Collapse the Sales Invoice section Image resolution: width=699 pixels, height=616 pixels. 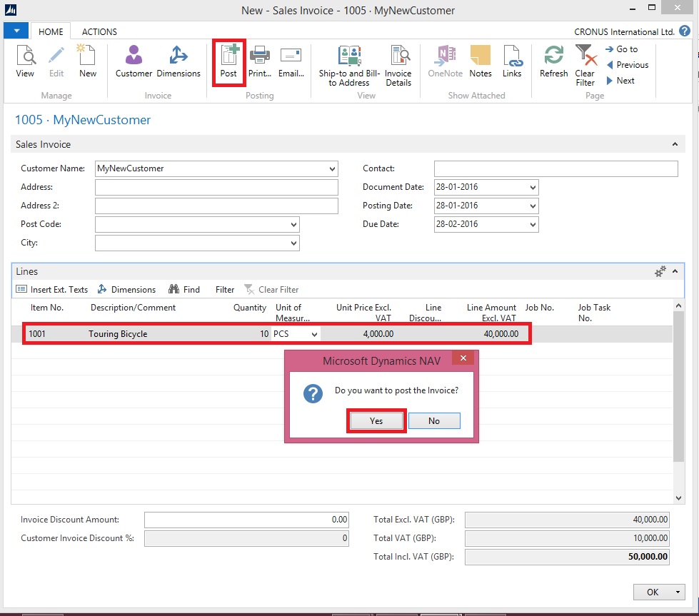coord(675,145)
